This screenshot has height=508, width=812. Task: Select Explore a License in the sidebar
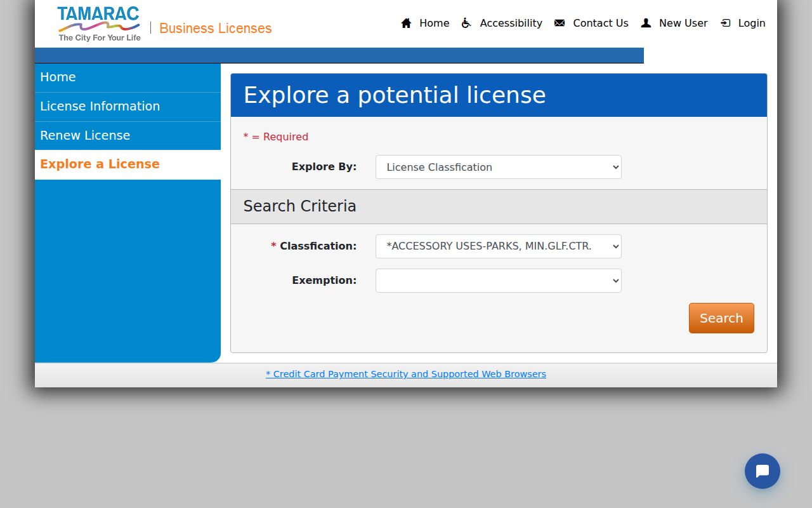pyautogui.click(x=128, y=164)
